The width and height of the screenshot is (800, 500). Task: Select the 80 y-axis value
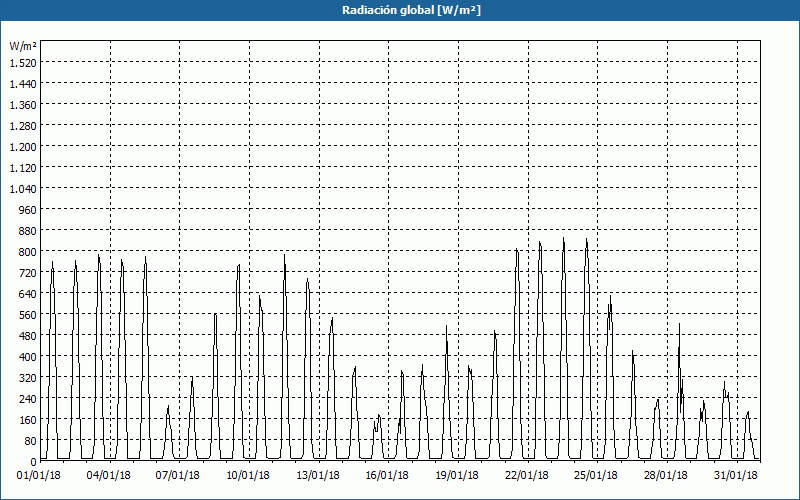point(31,440)
